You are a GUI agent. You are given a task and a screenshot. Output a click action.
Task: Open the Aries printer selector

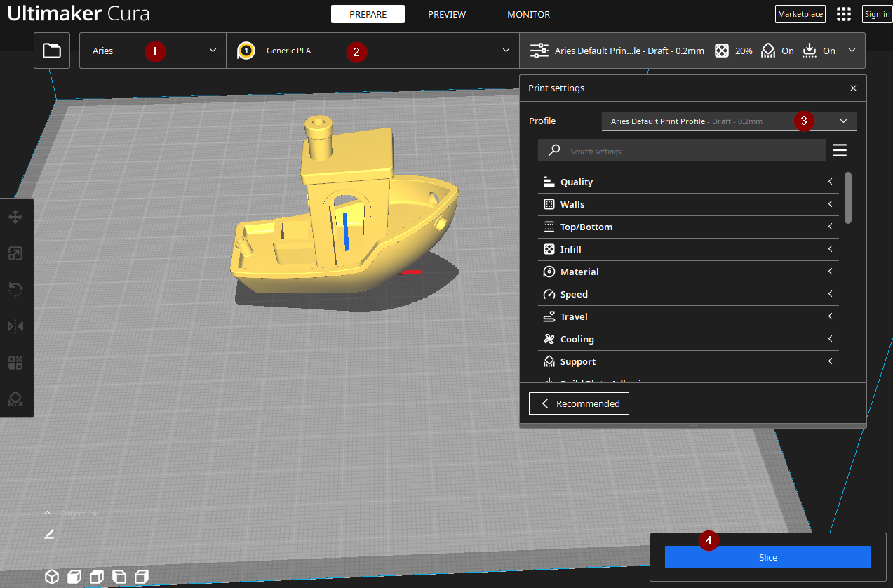pos(153,51)
